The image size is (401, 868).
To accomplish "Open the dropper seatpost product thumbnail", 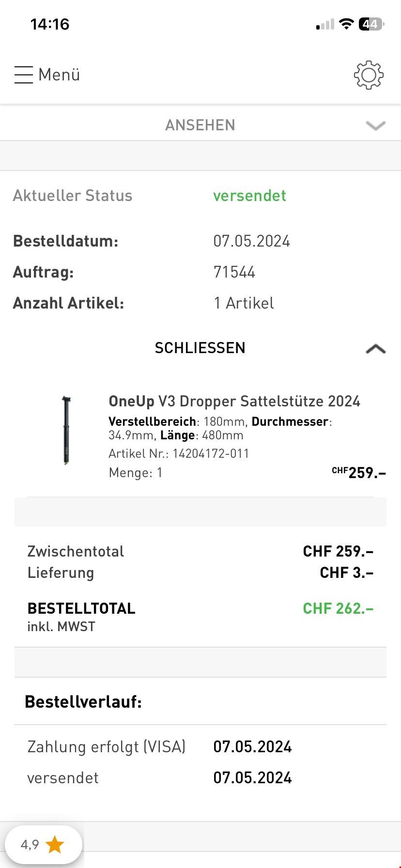I will click(x=66, y=430).
